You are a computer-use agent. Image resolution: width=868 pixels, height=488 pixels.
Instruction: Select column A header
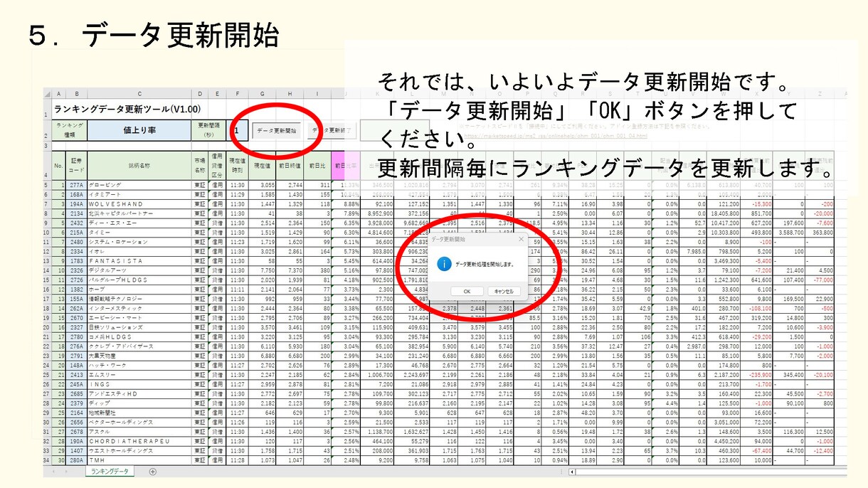(58, 93)
